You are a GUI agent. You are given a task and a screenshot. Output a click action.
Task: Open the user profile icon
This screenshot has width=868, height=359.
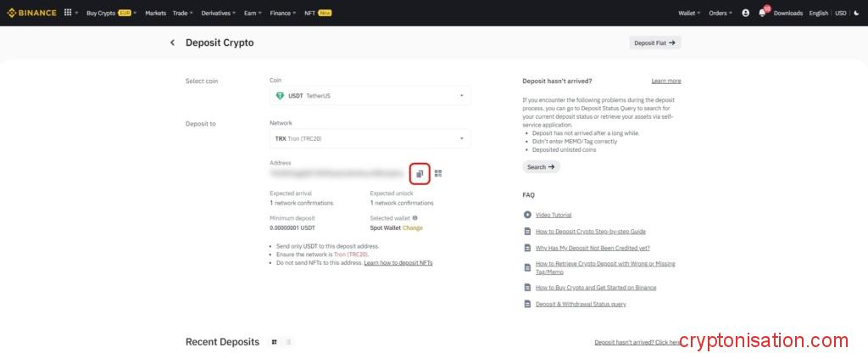[745, 13]
